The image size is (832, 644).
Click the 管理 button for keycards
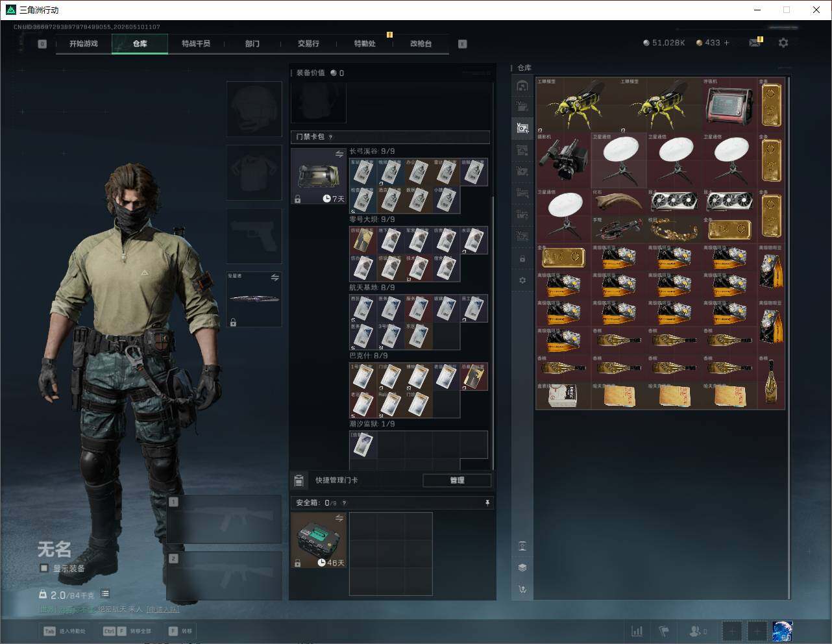pos(457,480)
